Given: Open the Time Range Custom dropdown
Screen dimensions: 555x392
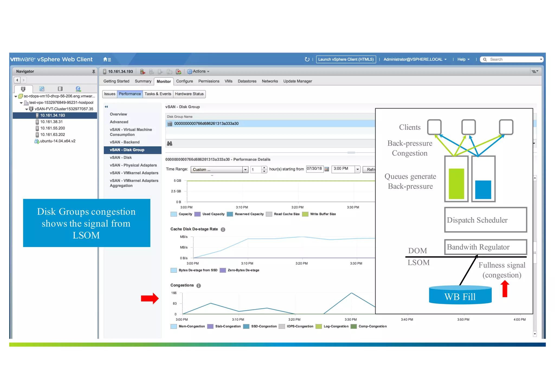Looking at the screenshot, I should (245, 170).
